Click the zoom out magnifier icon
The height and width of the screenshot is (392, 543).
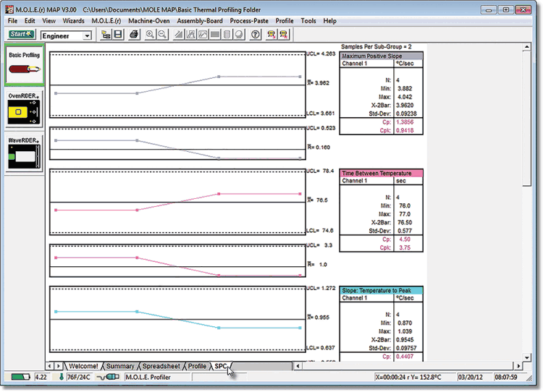pyautogui.click(x=161, y=35)
